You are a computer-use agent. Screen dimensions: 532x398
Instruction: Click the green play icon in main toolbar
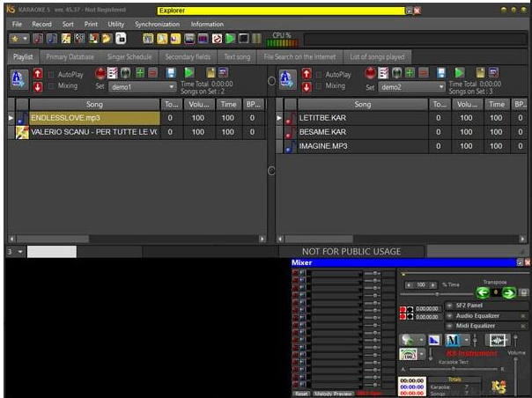point(231,39)
